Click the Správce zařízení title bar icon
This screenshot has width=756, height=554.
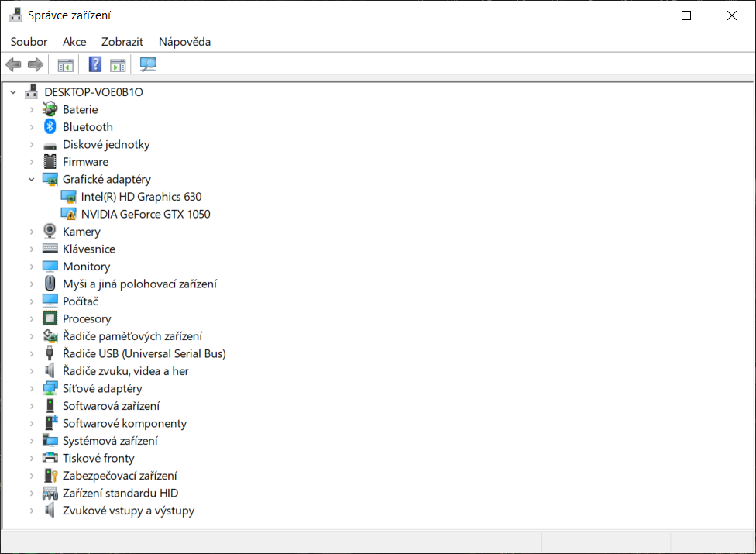[16, 15]
